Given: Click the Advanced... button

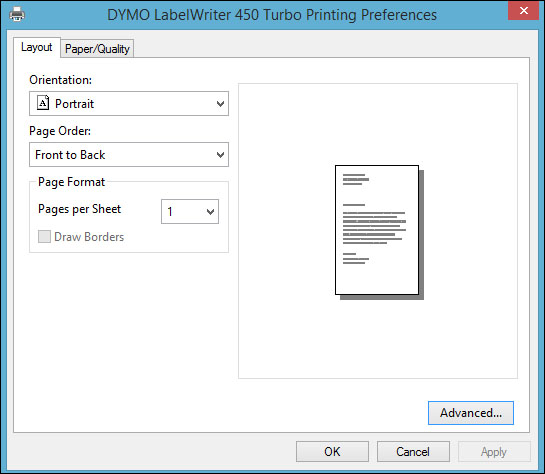Looking at the screenshot, I should pyautogui.click(x=471, y=413).
